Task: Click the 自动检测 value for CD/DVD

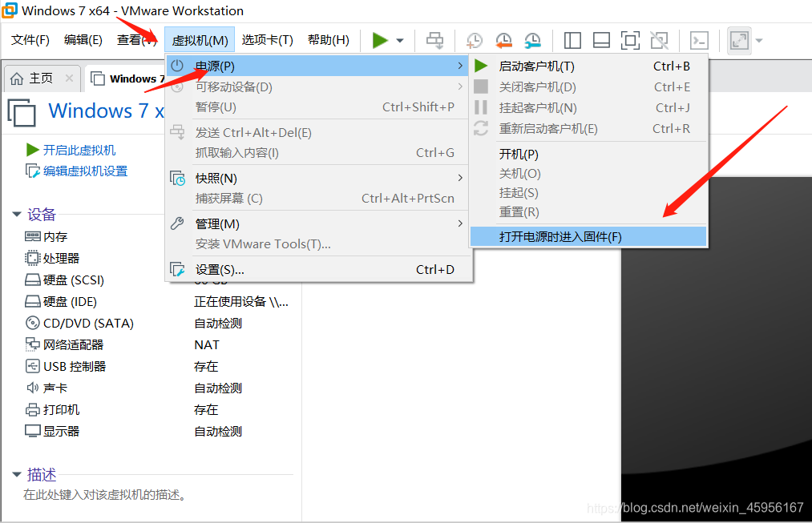Action: click(x=218, y=324)
